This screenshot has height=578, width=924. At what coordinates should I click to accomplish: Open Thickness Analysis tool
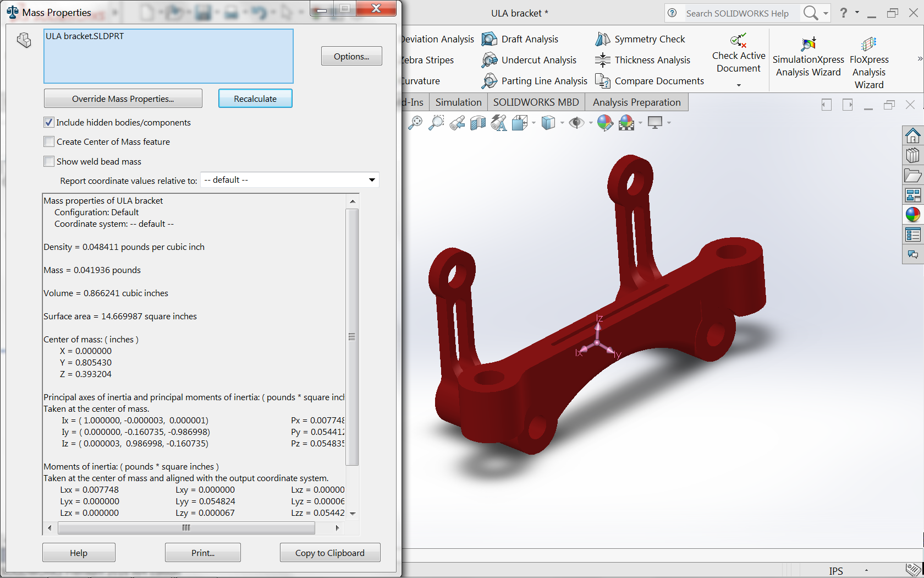[x=642, y=60]
